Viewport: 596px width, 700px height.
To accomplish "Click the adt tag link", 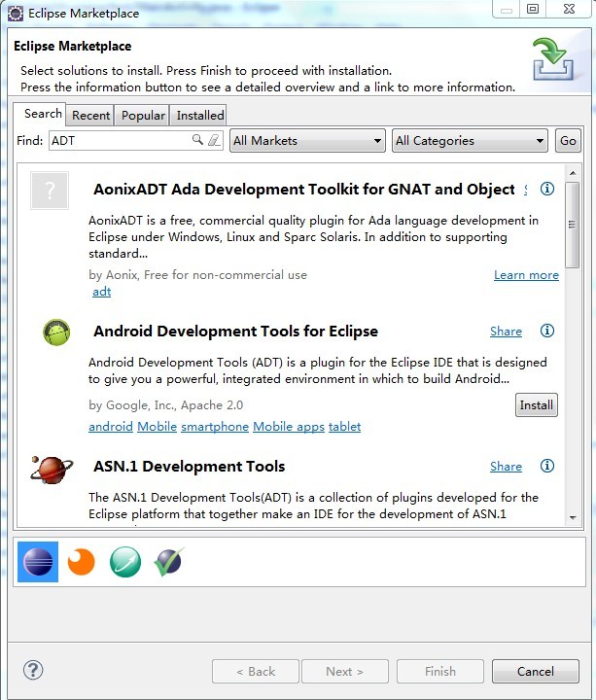I will click(102, 292).
